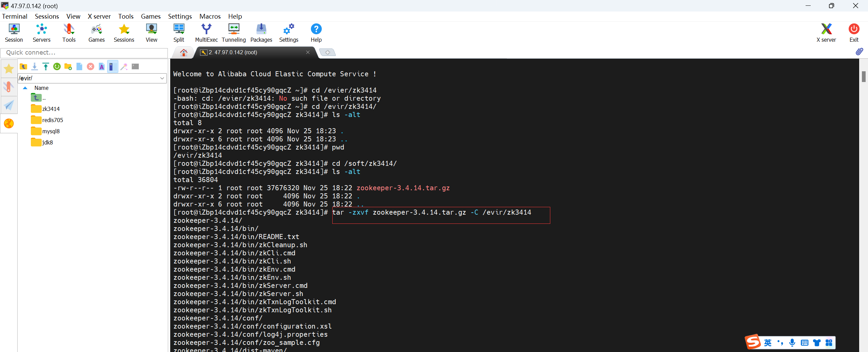Open the Settings gears toolbar icon
The image size is (868, 352).
coord(289,33)
